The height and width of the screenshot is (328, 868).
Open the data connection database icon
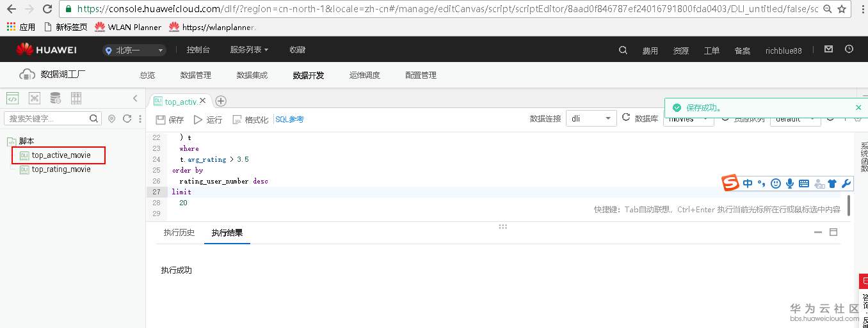point(56,98)
